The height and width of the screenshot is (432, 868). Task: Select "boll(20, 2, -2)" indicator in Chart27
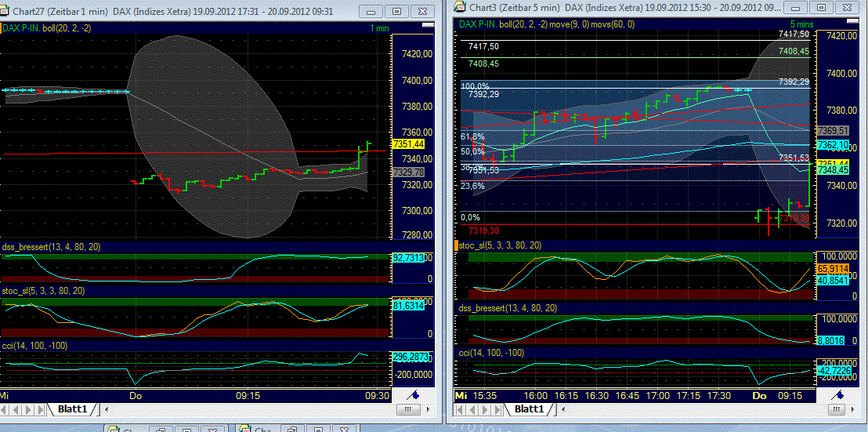point(66,29)
